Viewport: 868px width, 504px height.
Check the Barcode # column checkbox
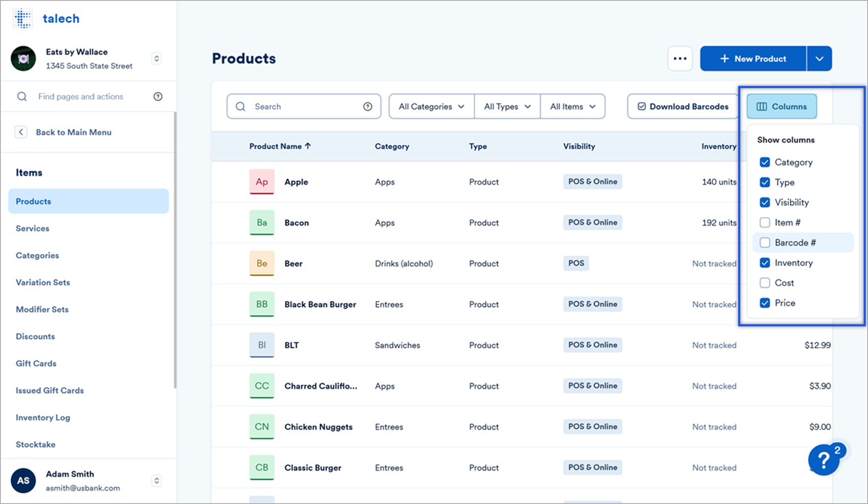pos(765,243)
